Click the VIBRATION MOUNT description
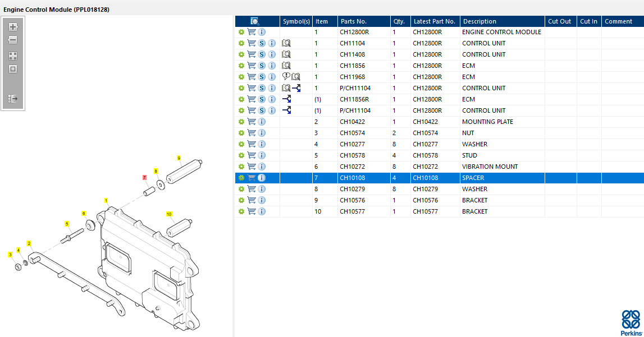 490,167
